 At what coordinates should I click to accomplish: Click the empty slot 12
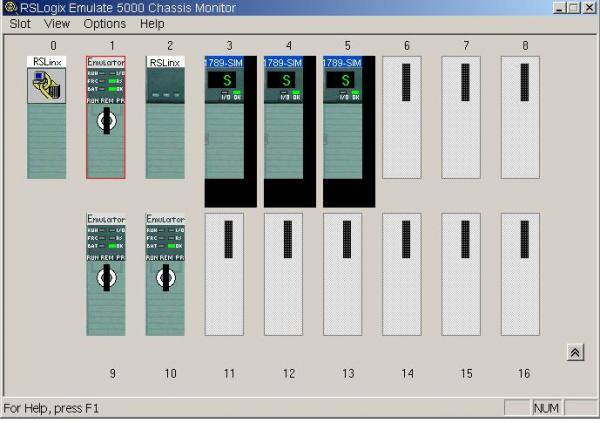click(x=283, y=274)
